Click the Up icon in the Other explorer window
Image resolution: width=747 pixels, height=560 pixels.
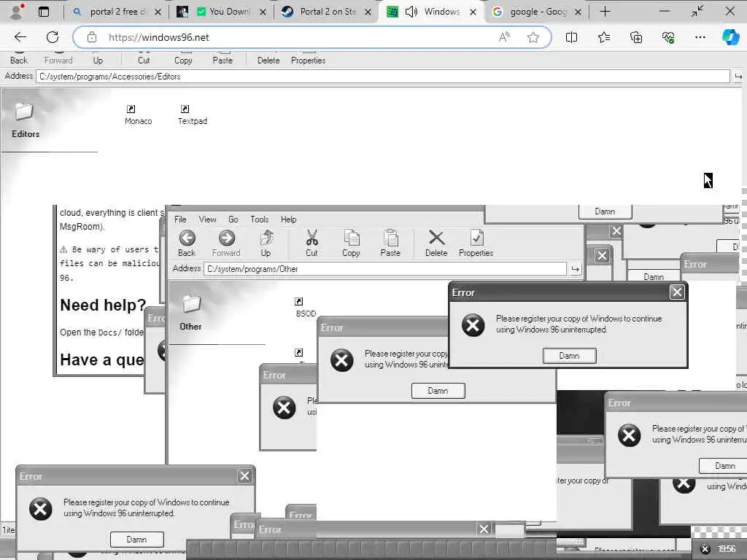(266, 238)
